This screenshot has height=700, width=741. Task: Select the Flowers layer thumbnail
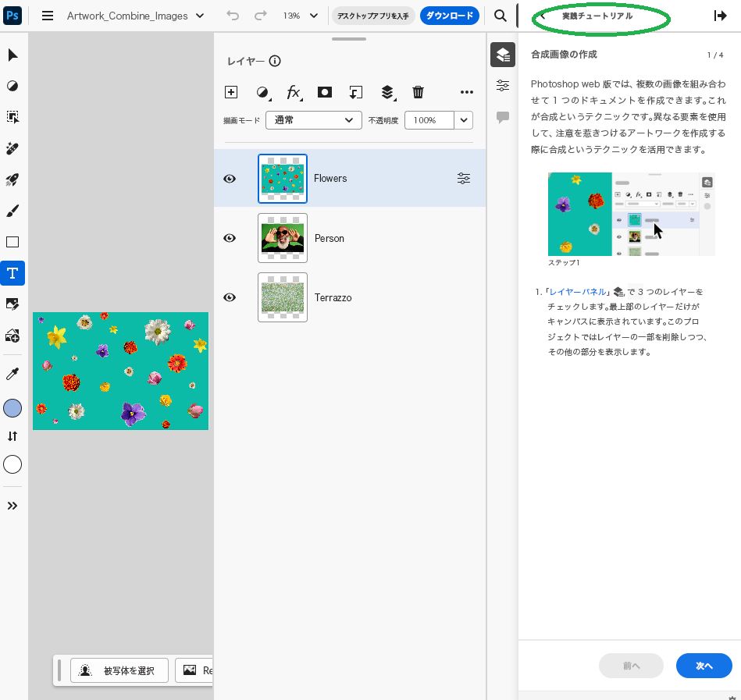(x=283, y=179)
